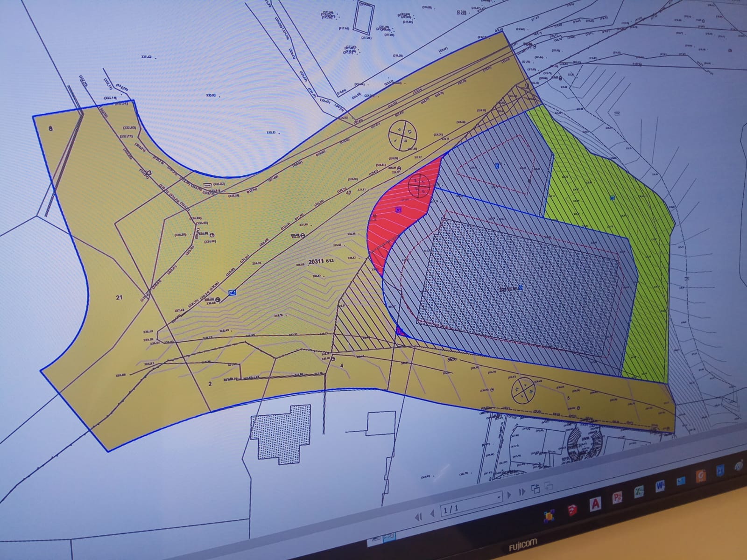Go to the first page of the document
The image size is (747, 560).
click(x=418, y=517)
